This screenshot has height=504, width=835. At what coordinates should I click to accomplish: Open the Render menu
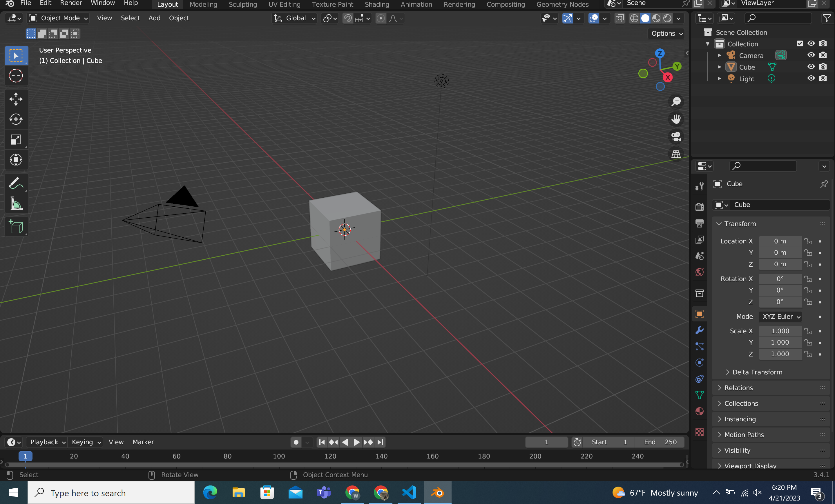click(71, 3)
